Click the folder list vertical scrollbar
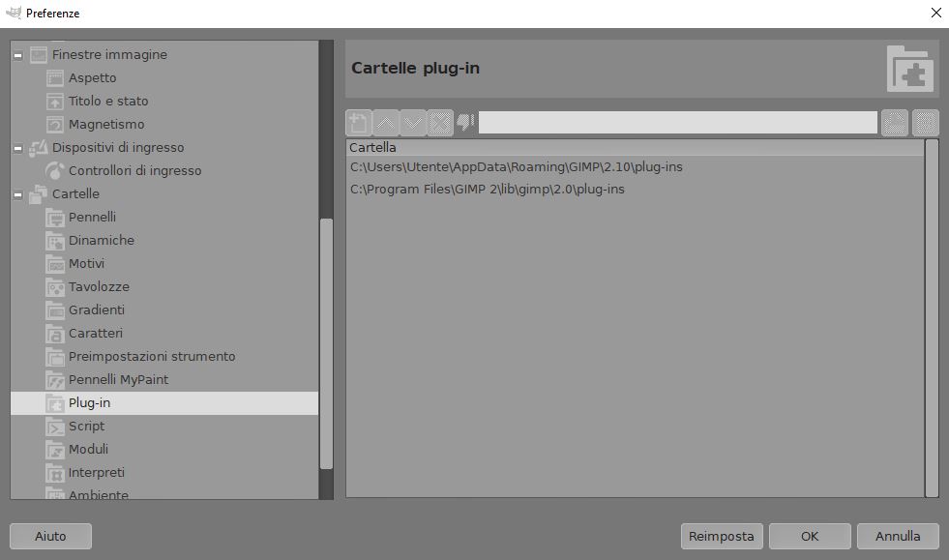Viewport: 949px width, 560px height. click(x=932, y=318)
